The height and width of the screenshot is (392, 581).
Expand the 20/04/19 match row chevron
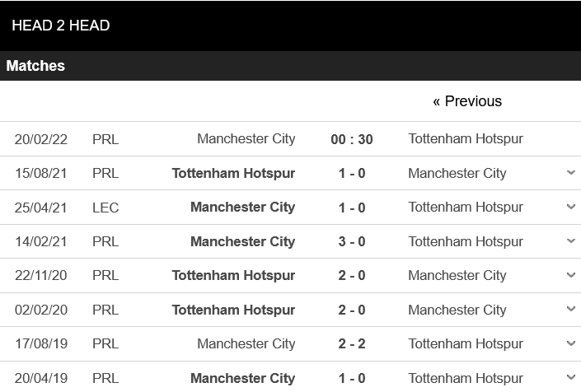[x=571, y=378]
